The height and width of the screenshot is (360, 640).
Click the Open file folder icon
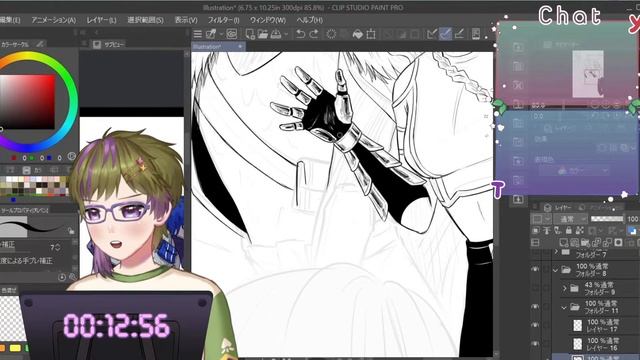[x=263, y=34]
